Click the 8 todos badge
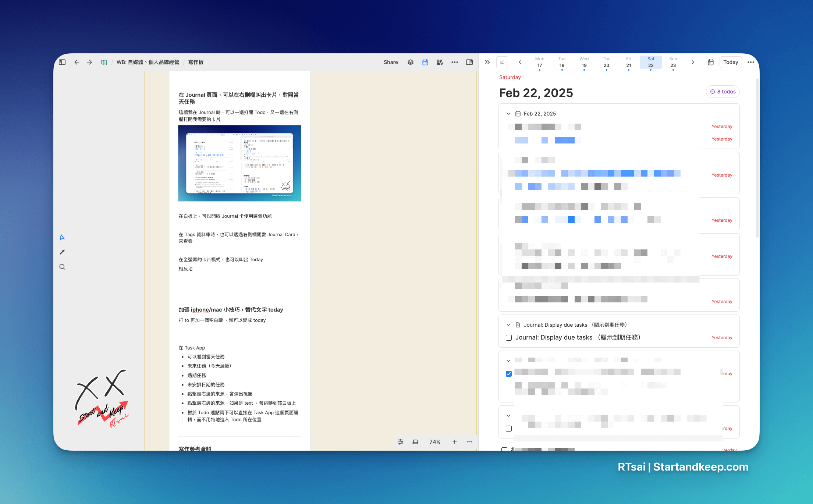Screen dimensions: 813x504 tap(723, 92)
